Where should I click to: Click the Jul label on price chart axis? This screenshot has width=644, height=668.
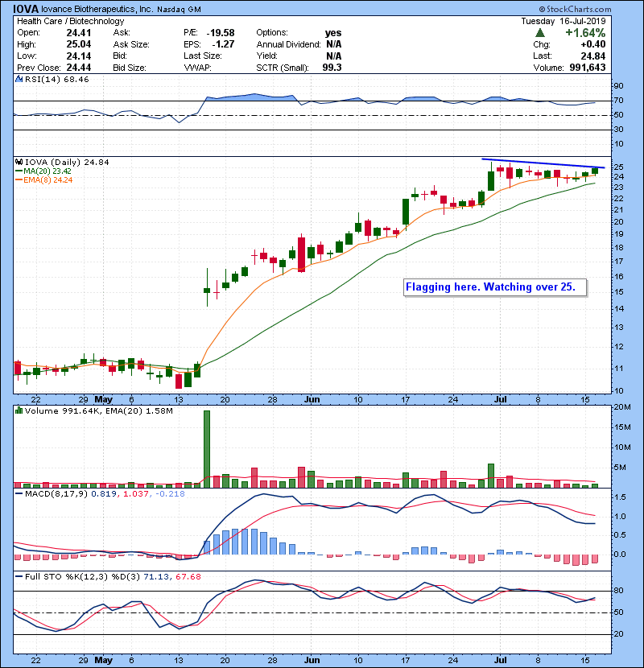coord(500,400)
